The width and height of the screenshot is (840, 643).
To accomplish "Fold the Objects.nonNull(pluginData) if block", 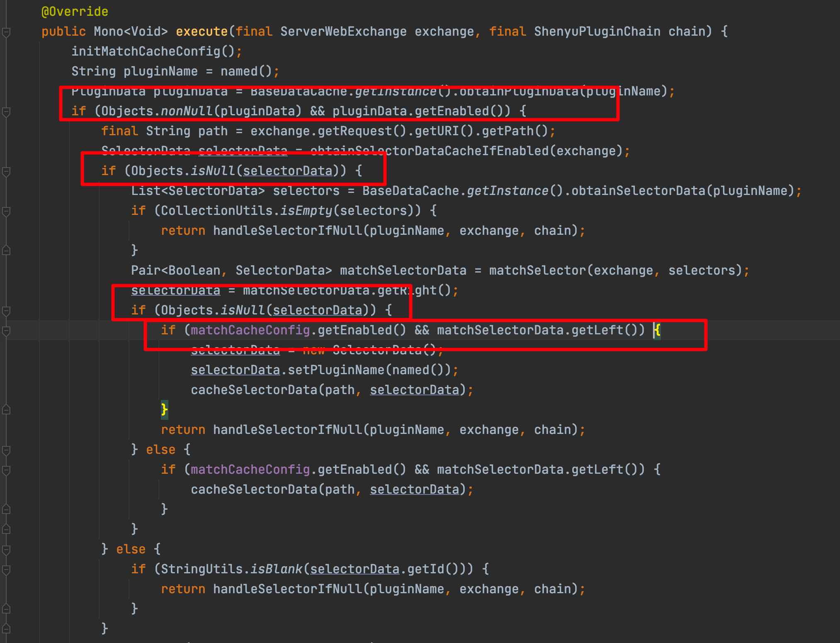I will [x=6, y=112].
